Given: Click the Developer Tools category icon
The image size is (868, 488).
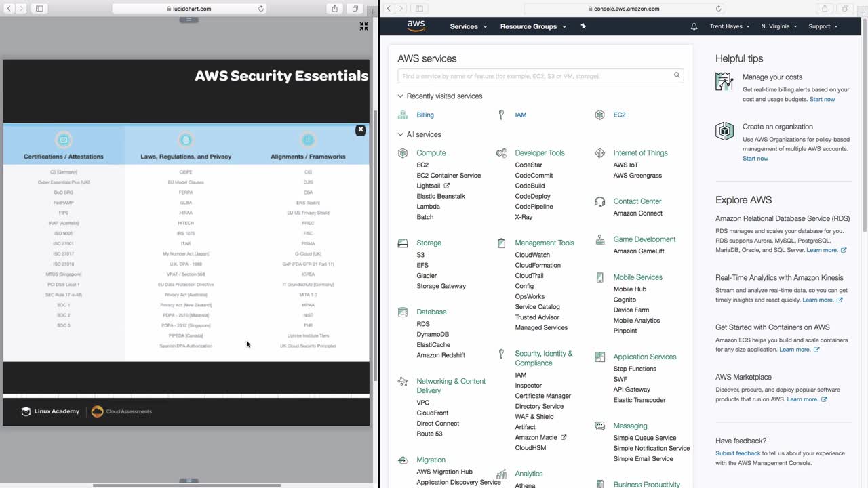Looking at the screenshot, I should pos(501,153).
